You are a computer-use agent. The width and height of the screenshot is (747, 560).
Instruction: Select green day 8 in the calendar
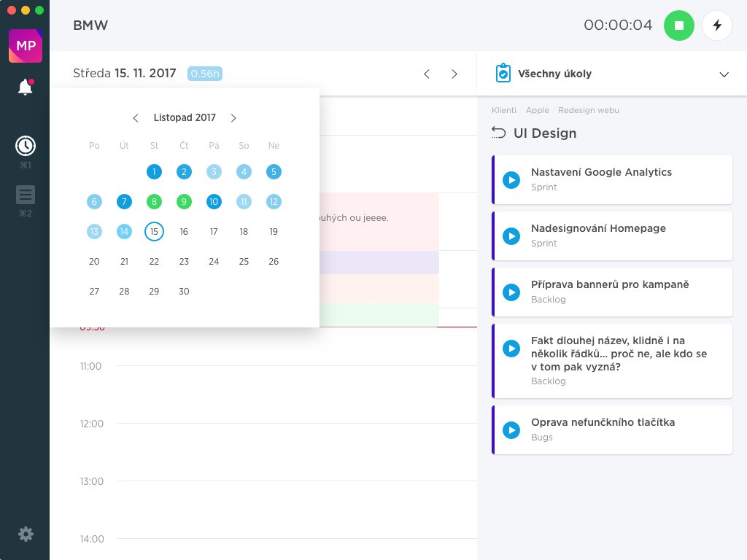[154, 202]
